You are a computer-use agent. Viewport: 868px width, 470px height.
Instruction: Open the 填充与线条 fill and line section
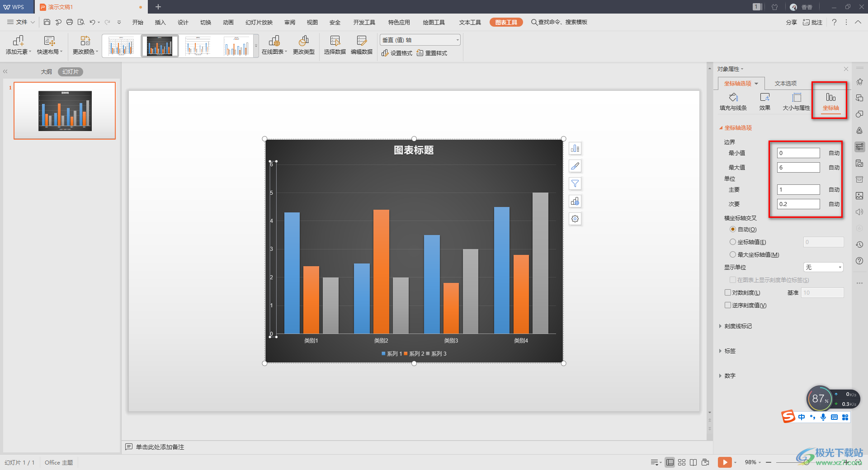(733, 102)
